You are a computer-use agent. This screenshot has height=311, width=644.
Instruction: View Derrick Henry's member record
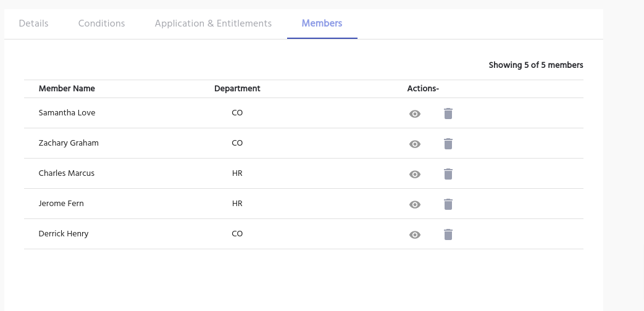(415, 235)
